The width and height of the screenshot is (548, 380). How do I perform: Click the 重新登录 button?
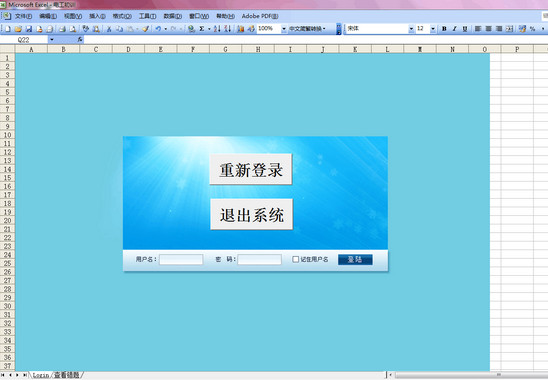point(251,169)
